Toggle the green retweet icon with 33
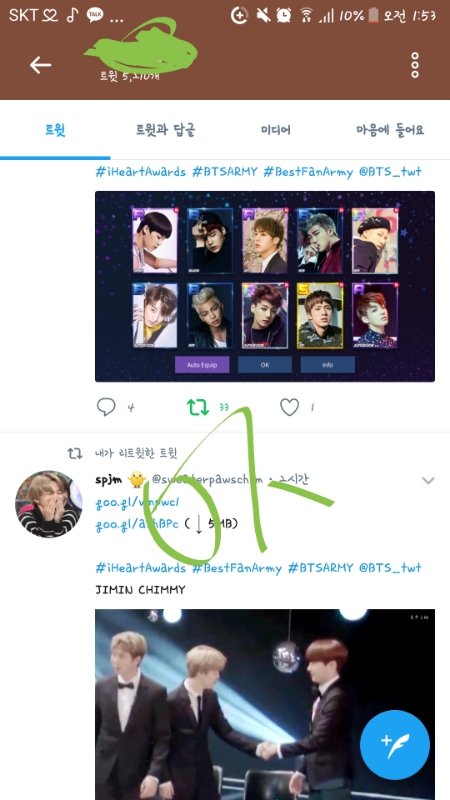450x800 pixels. click(x=197, y=407)
